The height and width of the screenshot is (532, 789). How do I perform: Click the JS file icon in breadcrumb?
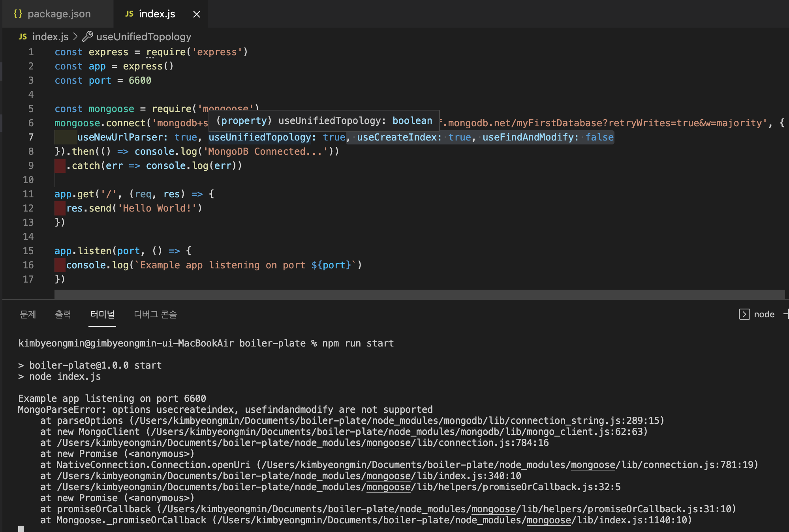pyautogui.click(x=23, y=37)
